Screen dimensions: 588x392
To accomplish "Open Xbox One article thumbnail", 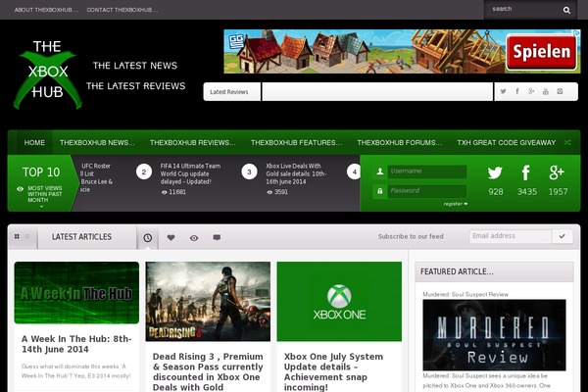I will coord(339,302).
